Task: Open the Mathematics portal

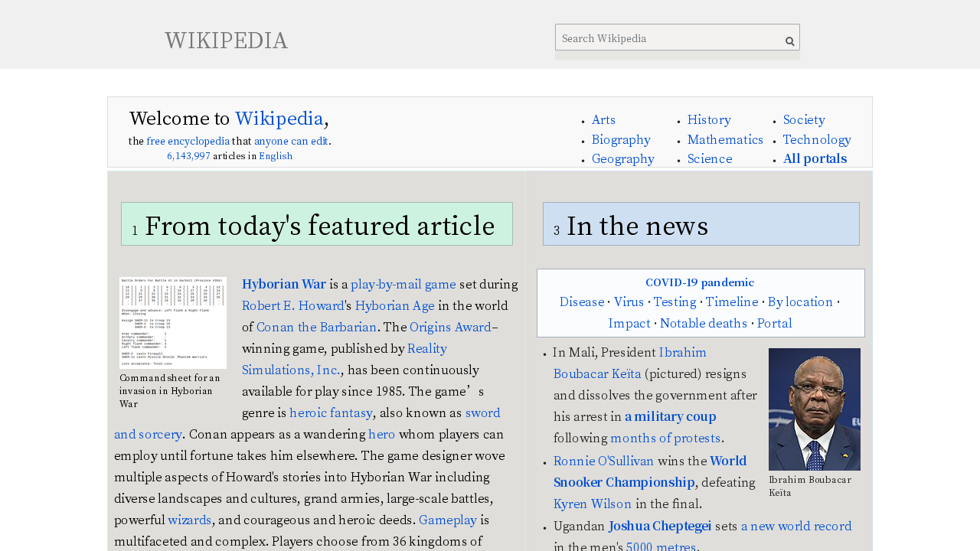Action: click(725, 139)
